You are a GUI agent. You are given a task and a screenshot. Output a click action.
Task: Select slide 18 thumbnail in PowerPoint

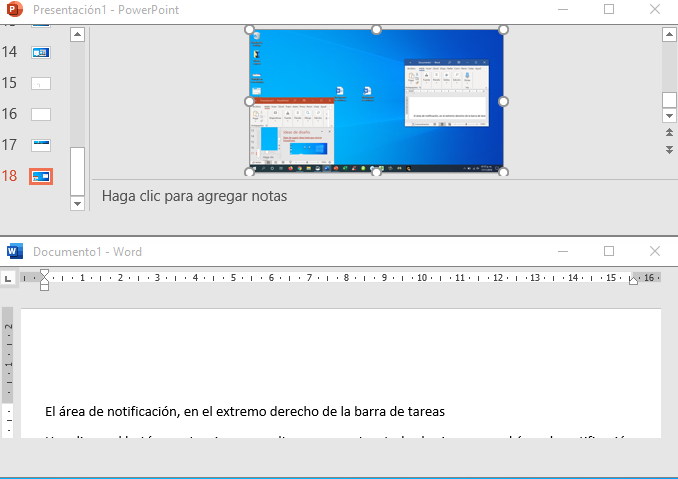pos(41,176)
